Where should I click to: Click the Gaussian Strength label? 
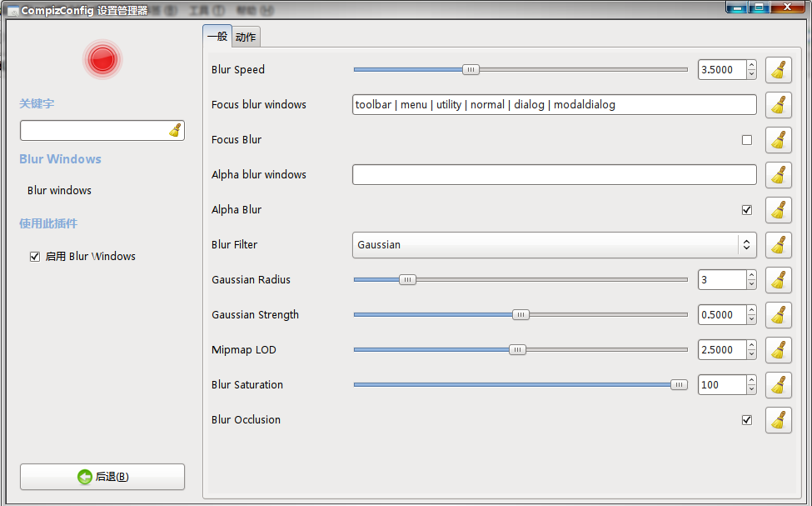[255, 315]
